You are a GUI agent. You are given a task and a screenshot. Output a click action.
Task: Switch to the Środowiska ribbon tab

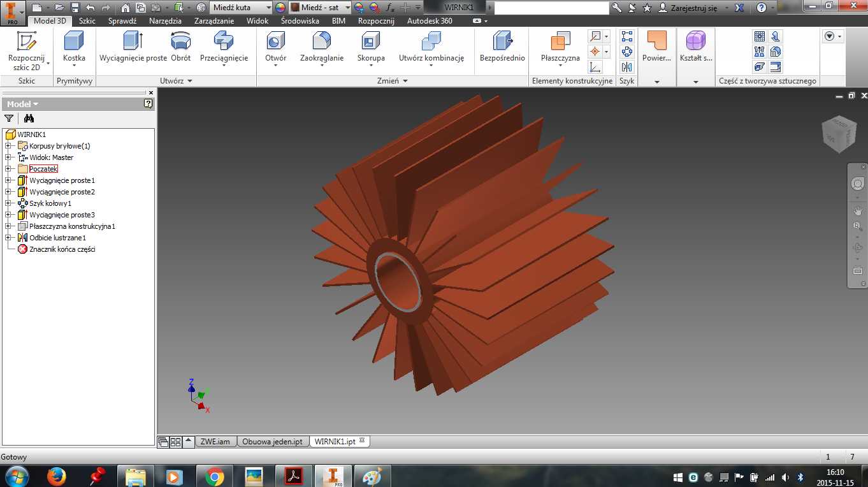click(x=300, y=21)
